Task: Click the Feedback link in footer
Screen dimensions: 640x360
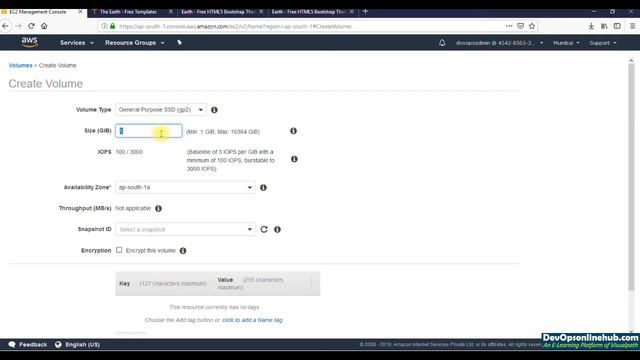Action: 33,344
